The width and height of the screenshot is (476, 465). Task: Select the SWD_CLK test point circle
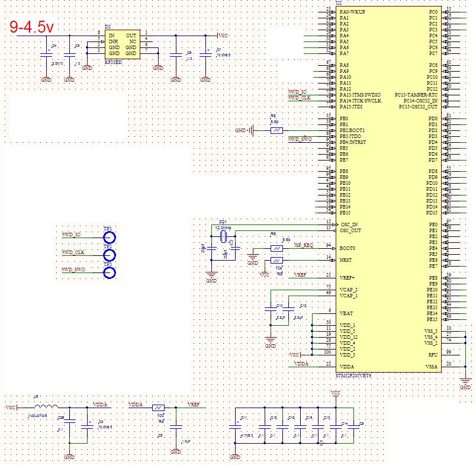click(x=109, y=255)
